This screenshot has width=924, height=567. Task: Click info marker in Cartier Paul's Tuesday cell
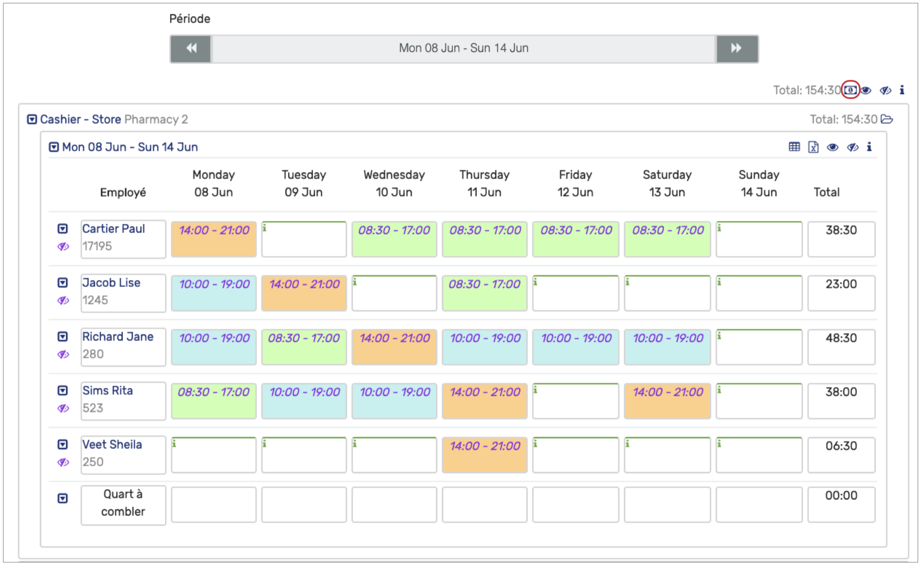click(265, 228)
